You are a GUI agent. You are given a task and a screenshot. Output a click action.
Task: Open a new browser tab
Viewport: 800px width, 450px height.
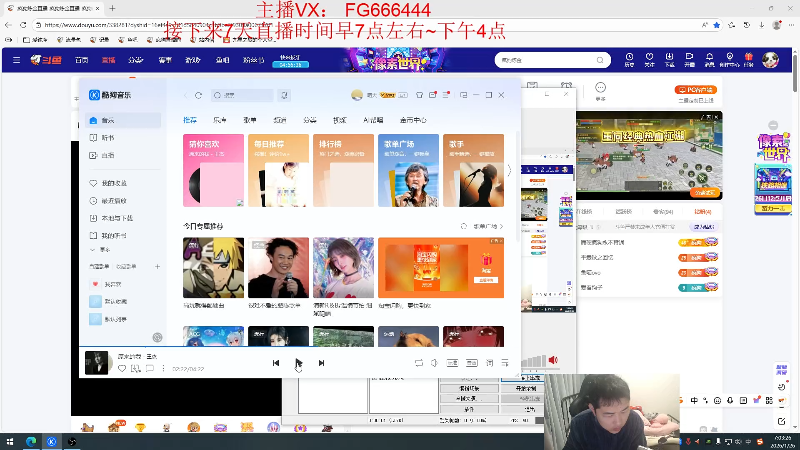(112, 8)
